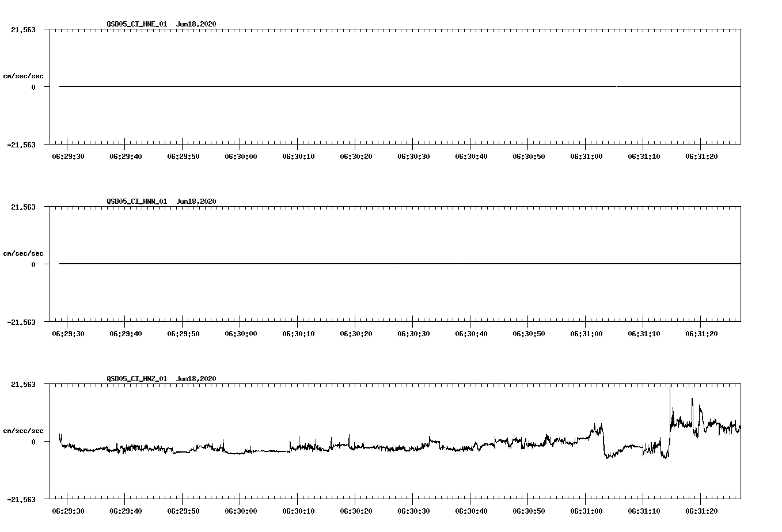Click the Jun18,2020 date on the HNZ chart
This screenshot has width=782, height=532.
click(196, 378)
